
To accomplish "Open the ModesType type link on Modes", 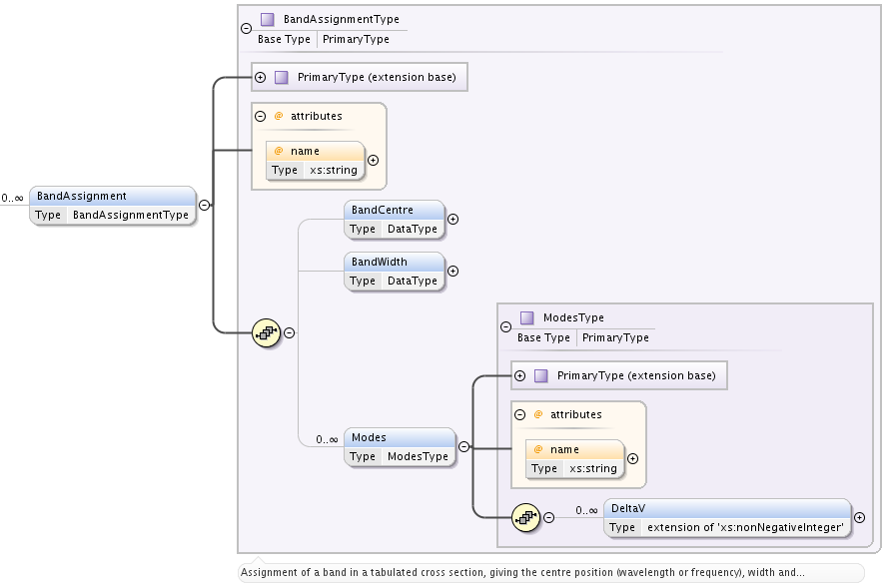I will 418,456.
